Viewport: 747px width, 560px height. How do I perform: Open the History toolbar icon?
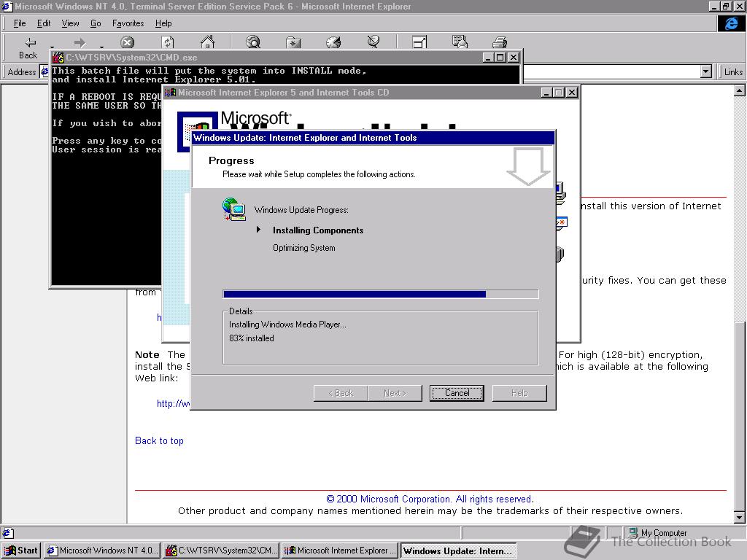point(333,42)
